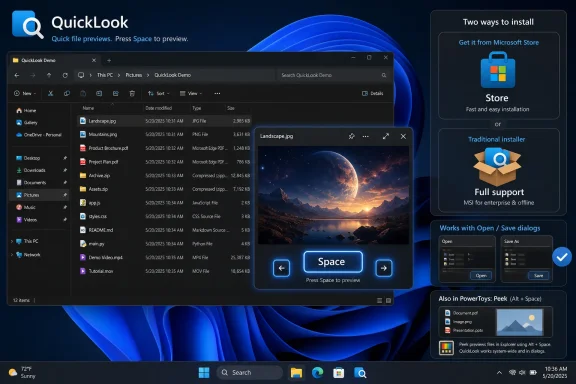Viewport: 576px width, 384px height.
Task: Click the Back arrow in File Explorer
Action: [17, 75]
